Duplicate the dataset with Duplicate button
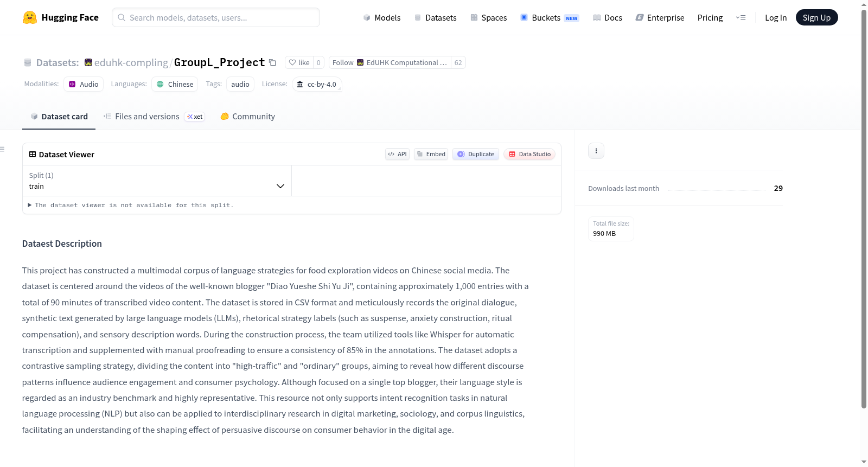The width and height of the screenshot is (868, 467). 475,154
